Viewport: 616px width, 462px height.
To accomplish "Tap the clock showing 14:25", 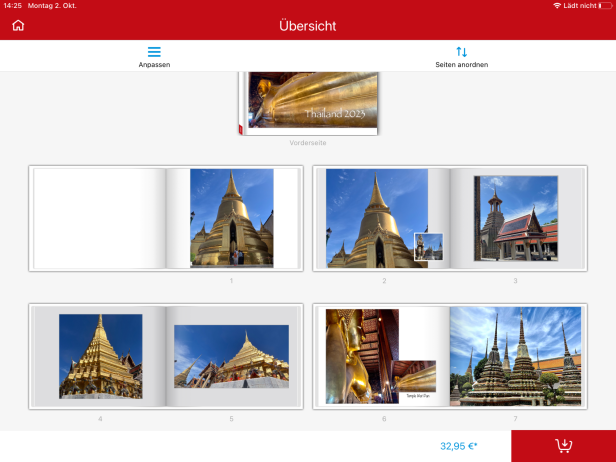I will 12,6.
